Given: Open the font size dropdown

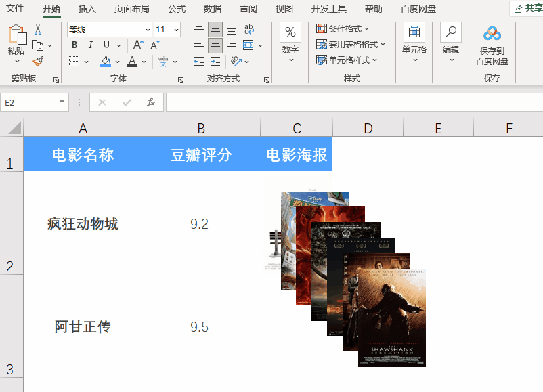Looking at the screenshot, I should tap(176, 30).
